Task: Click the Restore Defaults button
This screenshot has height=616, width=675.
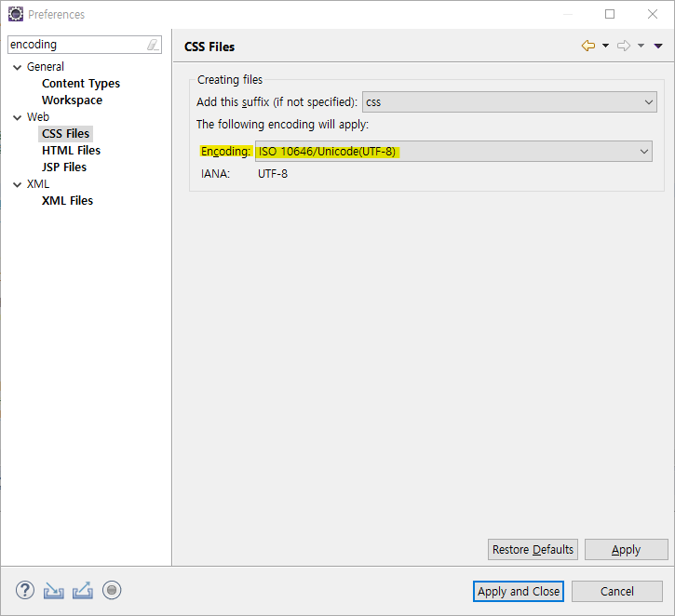Action: [533, 549]
